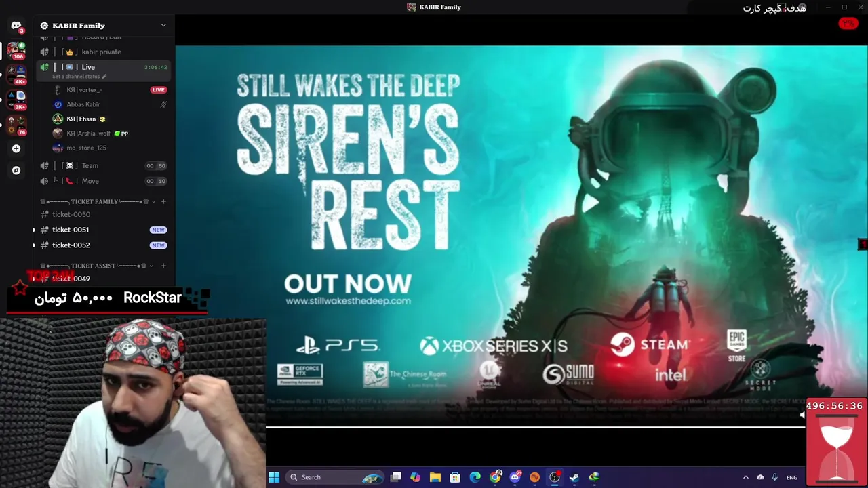
Task: Edit channel status pencil icon
Action: point(104,77)
